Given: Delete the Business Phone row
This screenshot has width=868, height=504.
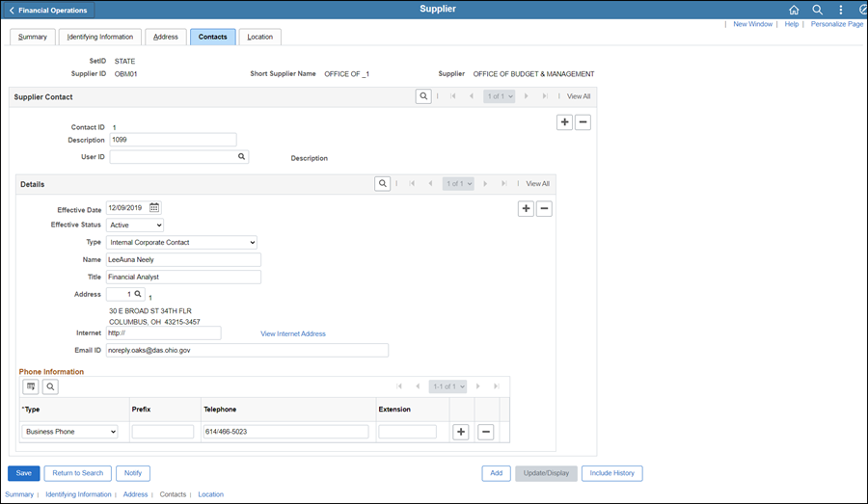Looking at the screenshot, I should pyautogui.click(x=485, y=432).
